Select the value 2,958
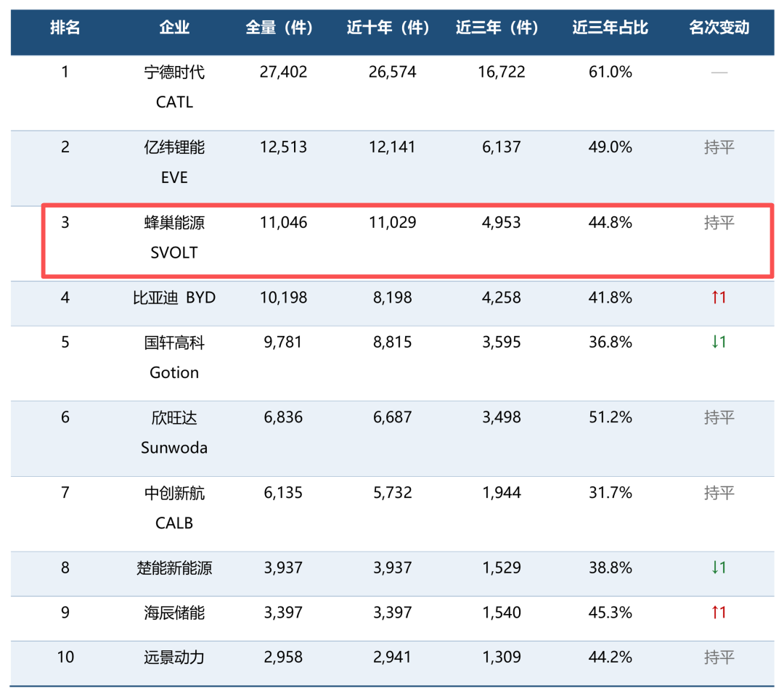 [x=283, y=657]
